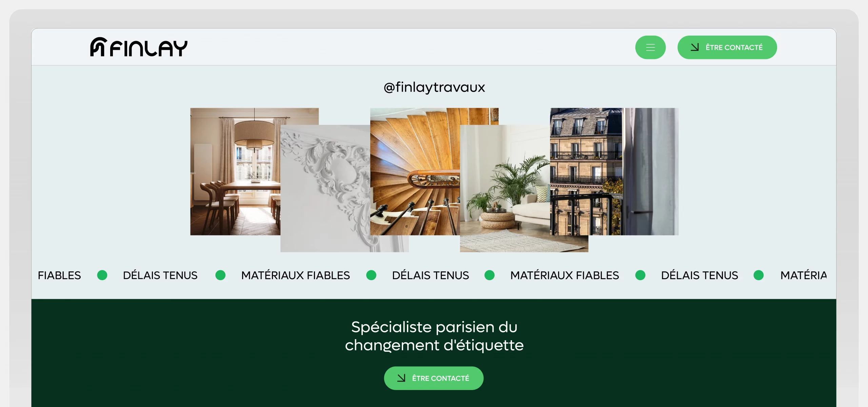Screen dimensions: 868x407
Task: Open the wooden spiral staircase photo
Action: [415, 172]
